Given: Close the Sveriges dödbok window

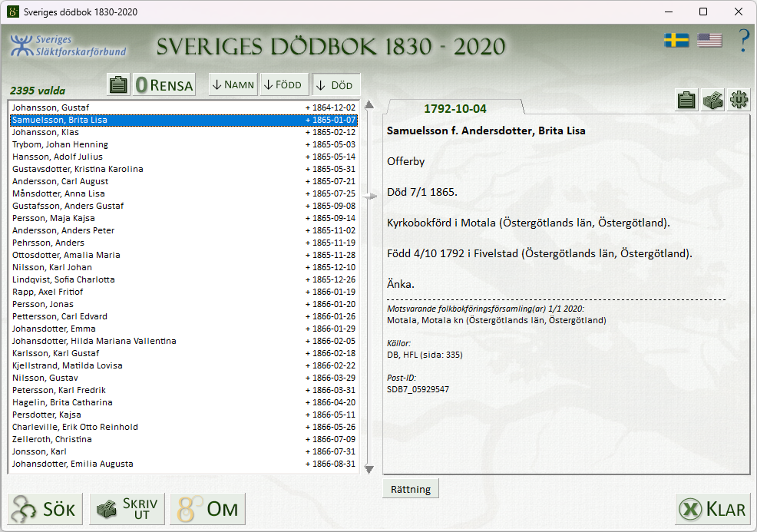Looking at the screenshot, I should [739, 12].
